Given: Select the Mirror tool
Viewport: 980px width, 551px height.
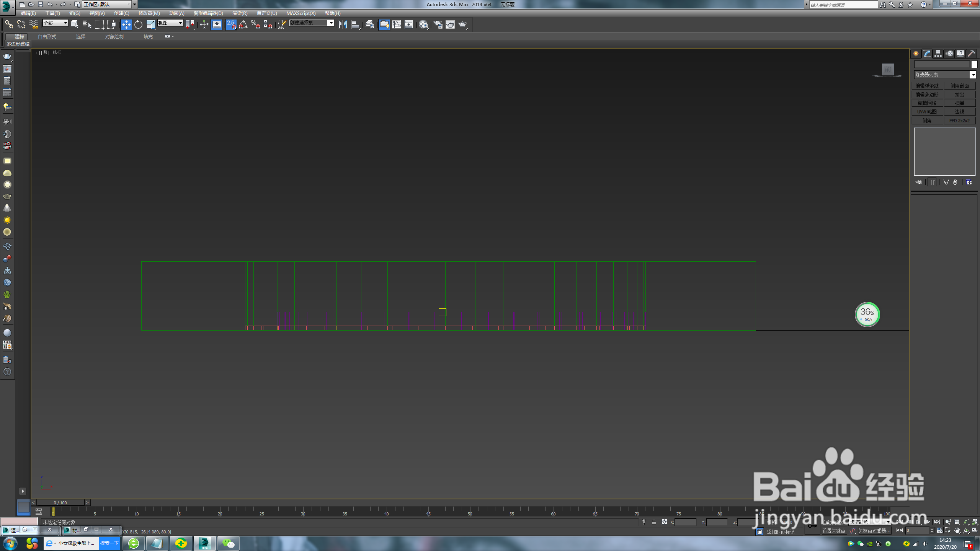Looking at the screenshot, I should point(343,24).
